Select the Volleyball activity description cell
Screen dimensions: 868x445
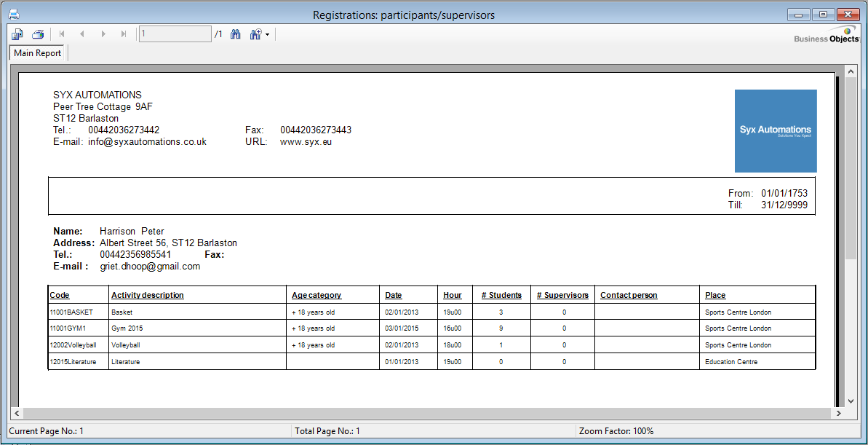click(x=126, y=345)
